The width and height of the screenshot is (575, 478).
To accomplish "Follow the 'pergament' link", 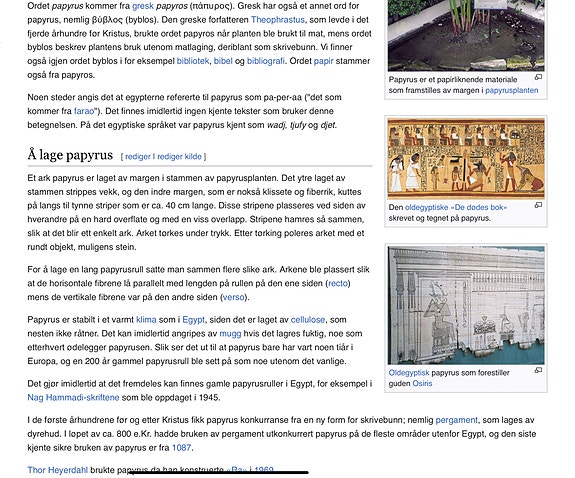I will pyautogui.click(x=457, y=420).
